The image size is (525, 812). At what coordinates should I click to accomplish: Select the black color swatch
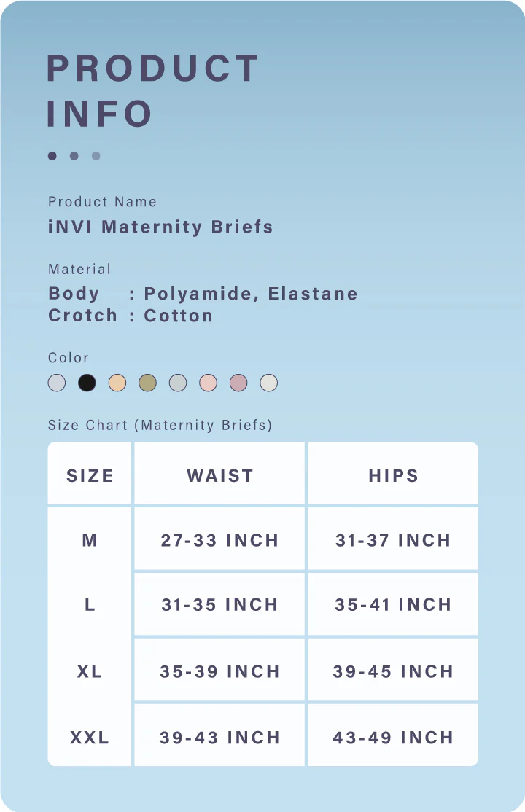pyautogui.click(x=87, y=383)
